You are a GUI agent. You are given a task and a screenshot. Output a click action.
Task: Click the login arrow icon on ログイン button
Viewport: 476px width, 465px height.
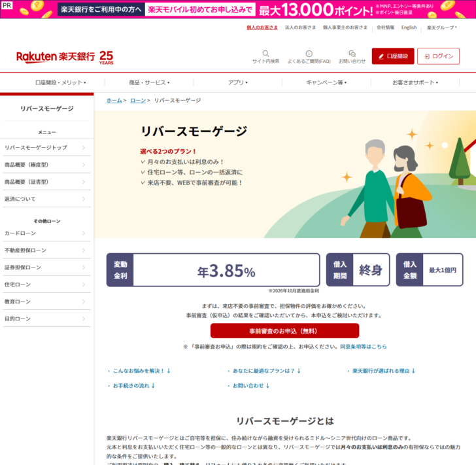[427, 56]
